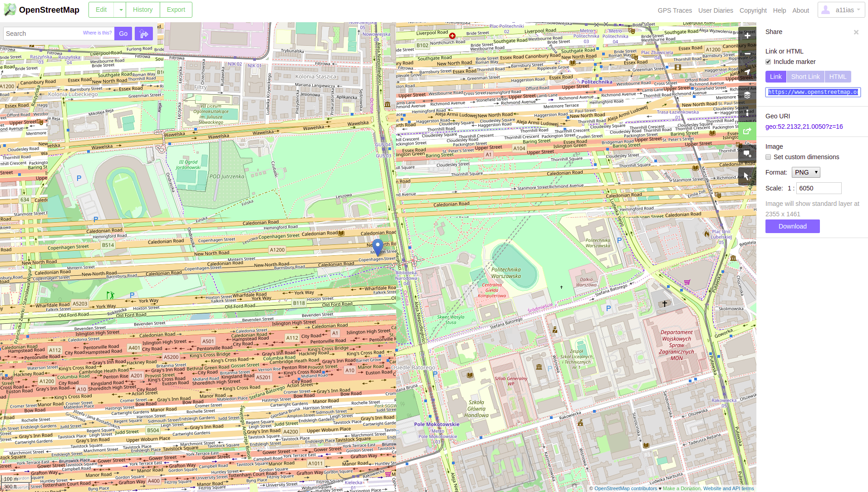868x492 pixels.
Task: Close the Share panel
Action: click(856, 32)
